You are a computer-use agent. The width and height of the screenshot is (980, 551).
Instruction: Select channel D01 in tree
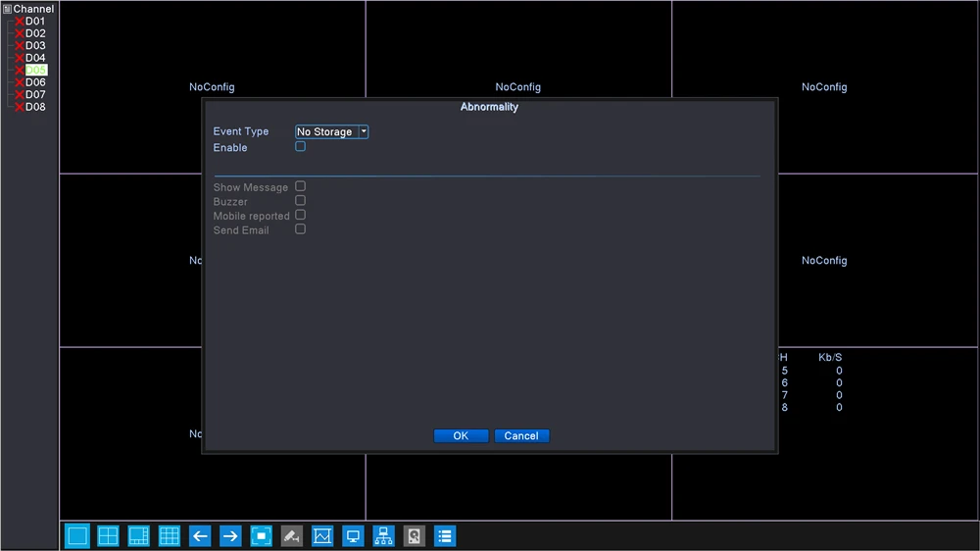[35, 22]
